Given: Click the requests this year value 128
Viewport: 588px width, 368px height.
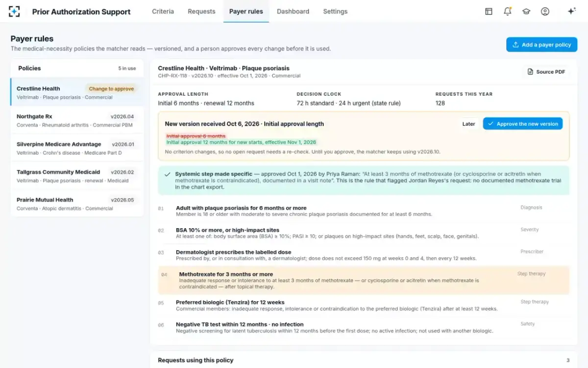Looking at the screenshot, I should 440,103.
